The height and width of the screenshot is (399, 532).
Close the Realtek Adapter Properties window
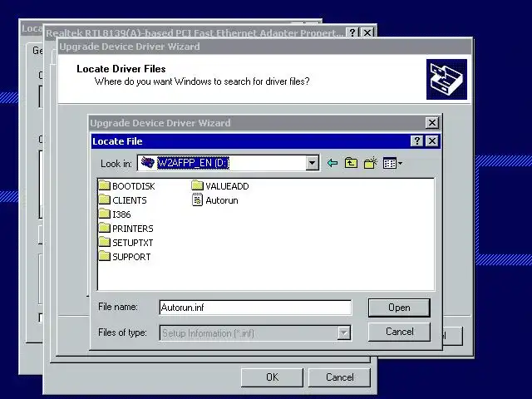point(367,32)
